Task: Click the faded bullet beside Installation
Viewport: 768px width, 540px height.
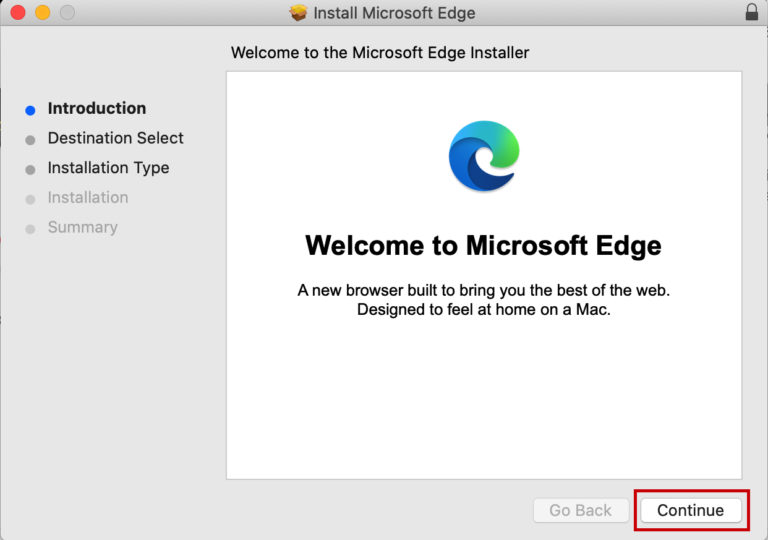Action: click(30, 200)
